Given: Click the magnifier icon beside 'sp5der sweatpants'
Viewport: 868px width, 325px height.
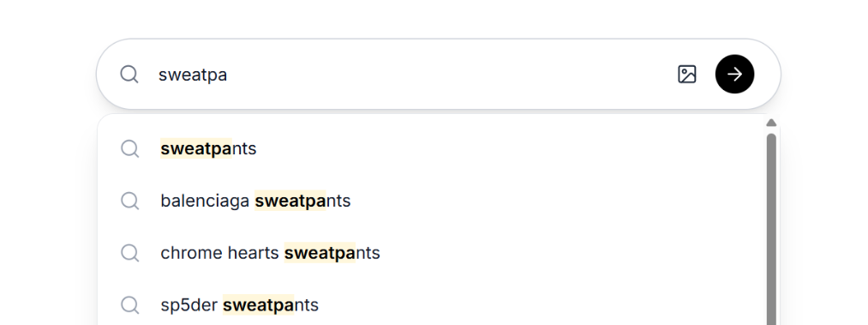Looking at the screenshot, I should point(130,305).
